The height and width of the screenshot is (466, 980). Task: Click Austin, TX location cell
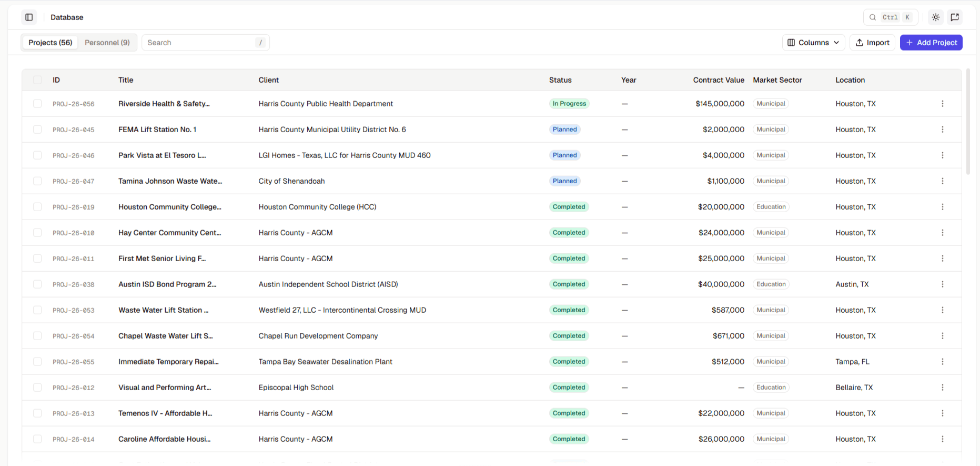[x=852, y=284]
